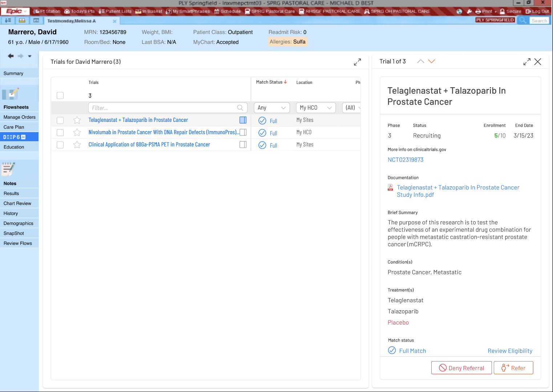Click the search magnifier in top bar
This screenshot has width=553, height=392.
click(522, 20)
